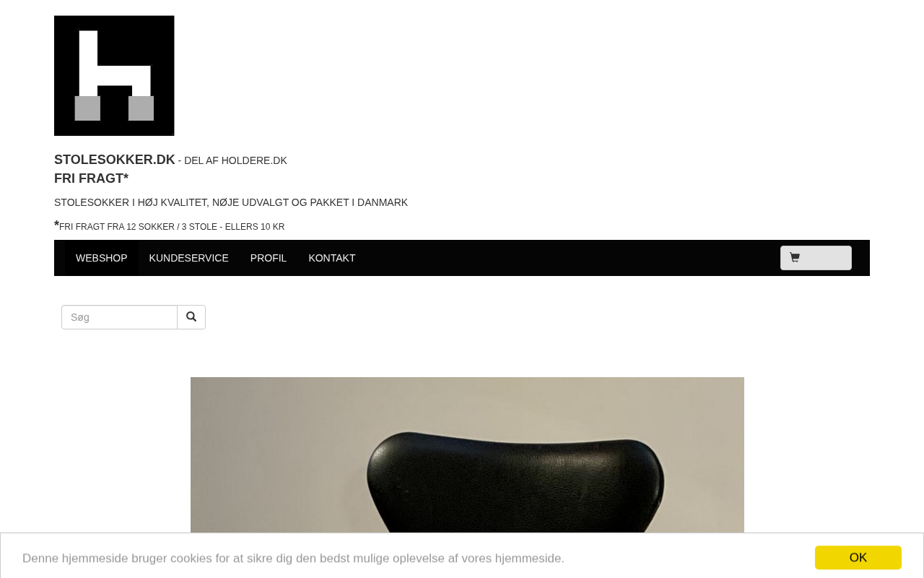The image size is (924, 578).
Task: Click the black leather chair photo
Action: point(467,477)
